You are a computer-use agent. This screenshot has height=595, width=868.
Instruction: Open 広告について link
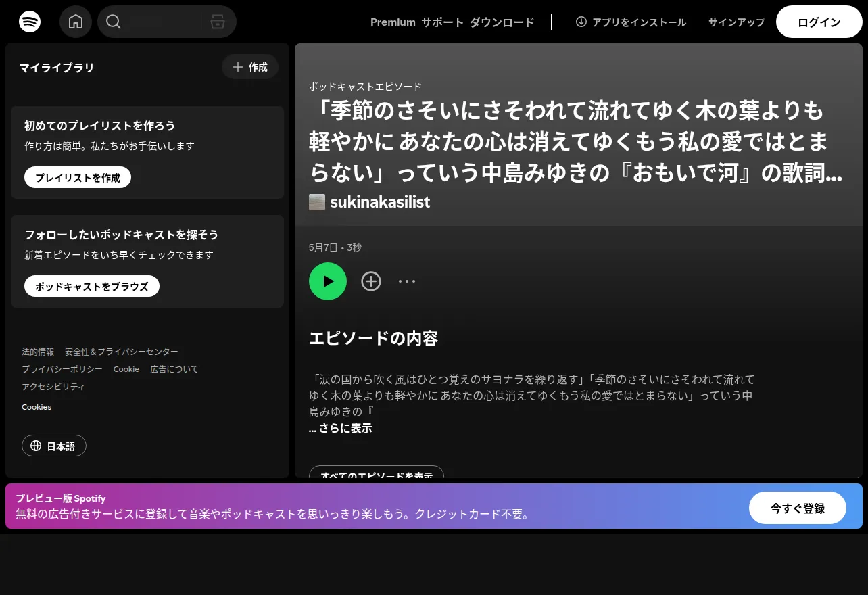pyautogui.click(x=174, y=369)
